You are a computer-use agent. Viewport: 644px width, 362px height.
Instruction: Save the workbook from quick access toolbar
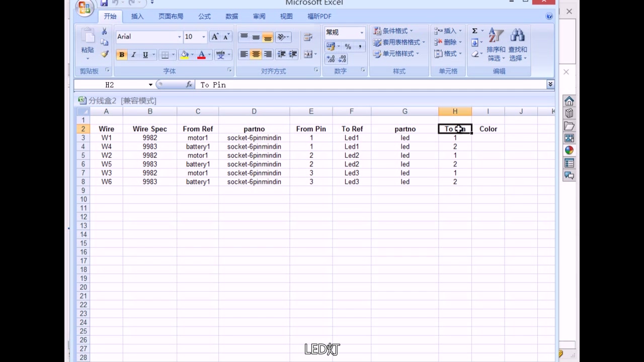pyautogui.click(x=104, y=3)
